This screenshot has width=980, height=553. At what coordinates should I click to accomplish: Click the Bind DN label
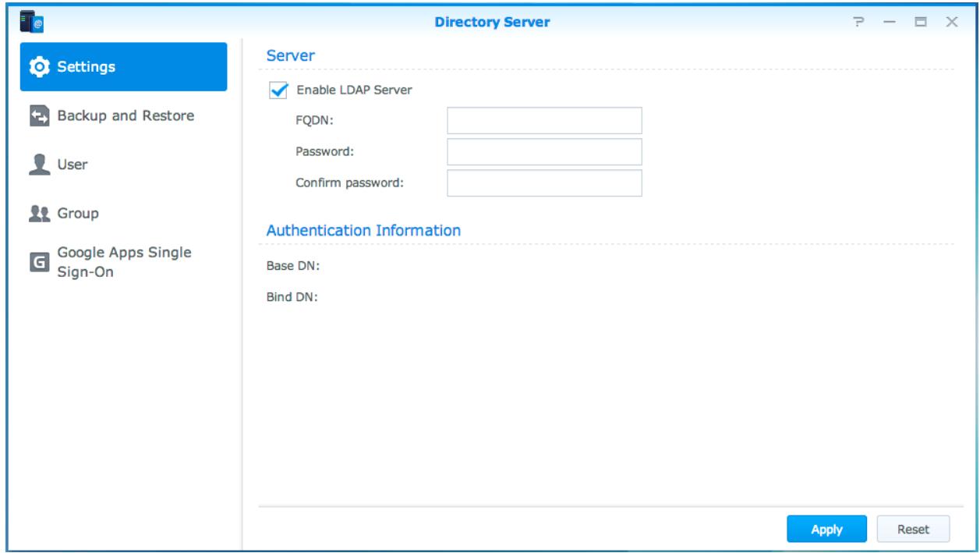(x=293, y=297)
